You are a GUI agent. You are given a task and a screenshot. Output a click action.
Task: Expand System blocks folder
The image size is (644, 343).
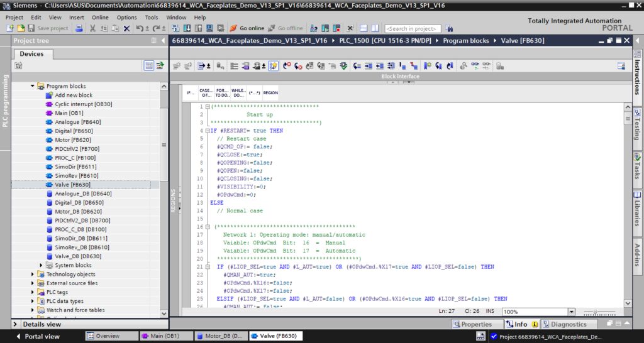41,266
